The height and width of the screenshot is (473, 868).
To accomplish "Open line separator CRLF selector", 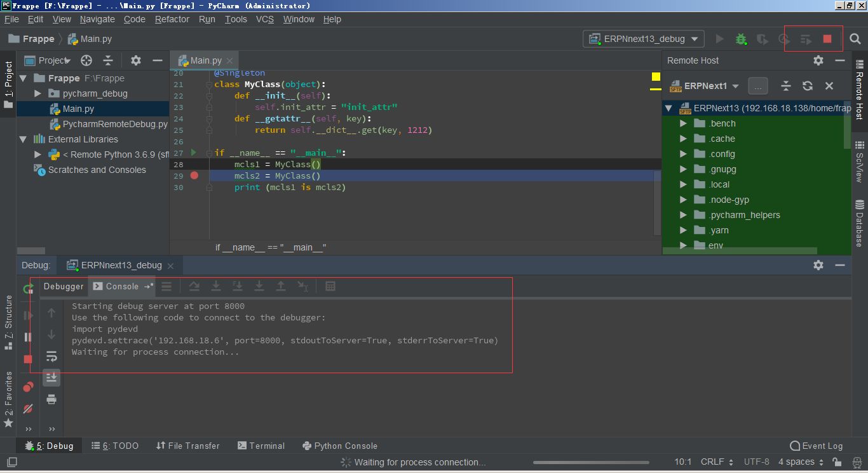I will (x=717, y=462).
